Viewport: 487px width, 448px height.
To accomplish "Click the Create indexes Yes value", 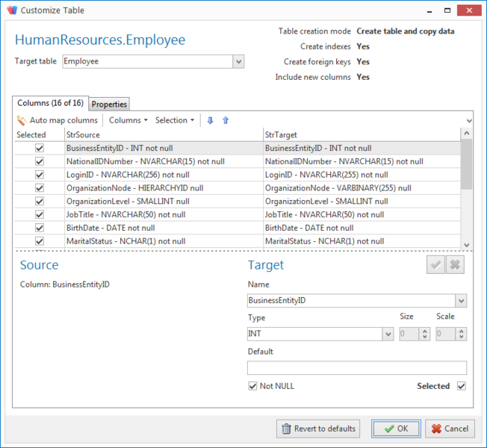I will click(x=363, y=46).
